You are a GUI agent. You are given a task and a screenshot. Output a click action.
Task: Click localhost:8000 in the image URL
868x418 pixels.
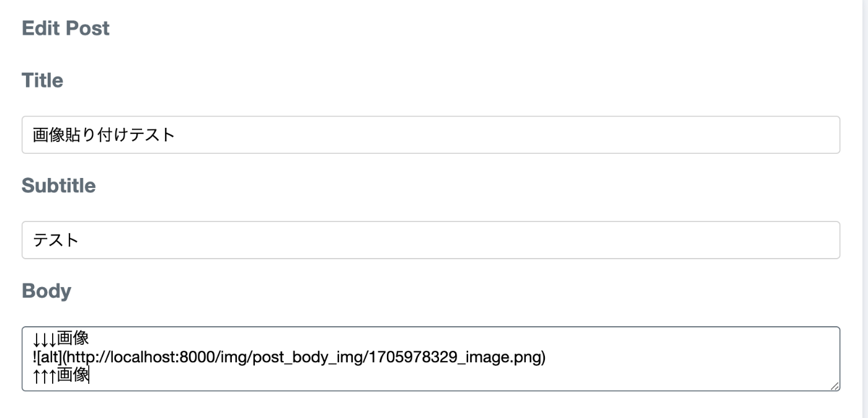click(x=157, y=357)
